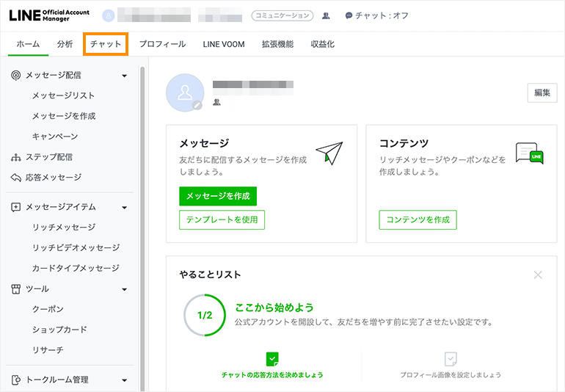565x392 pixels.
Task: Click the 1/2 progress circle
Action: point(205,315)
